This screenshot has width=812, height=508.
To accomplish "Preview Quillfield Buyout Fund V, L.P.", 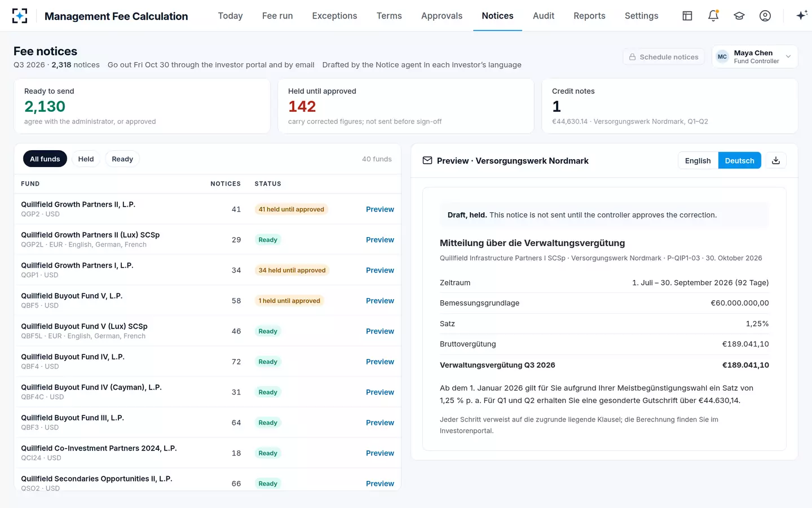I will (379, 301).
